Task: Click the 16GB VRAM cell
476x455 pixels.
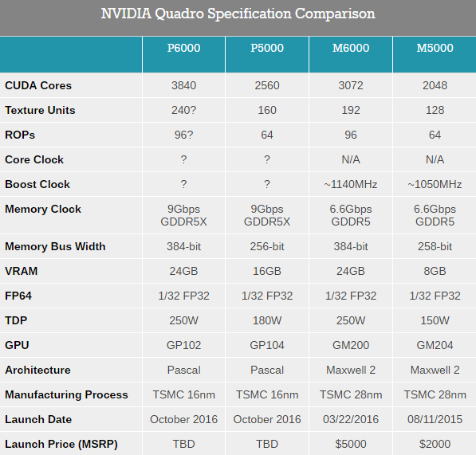Action: pyautogui.click(x=267, y=271)
